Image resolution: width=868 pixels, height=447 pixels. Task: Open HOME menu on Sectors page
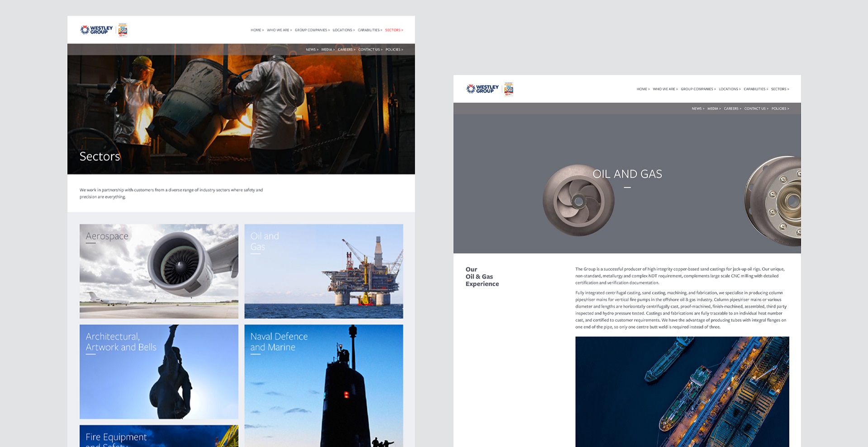[x=257, y=30]
